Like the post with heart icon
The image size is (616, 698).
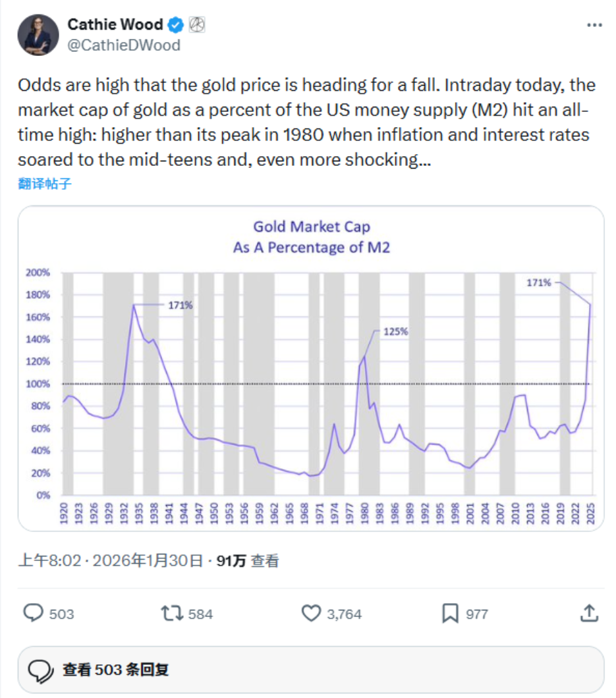pos(312,614)
